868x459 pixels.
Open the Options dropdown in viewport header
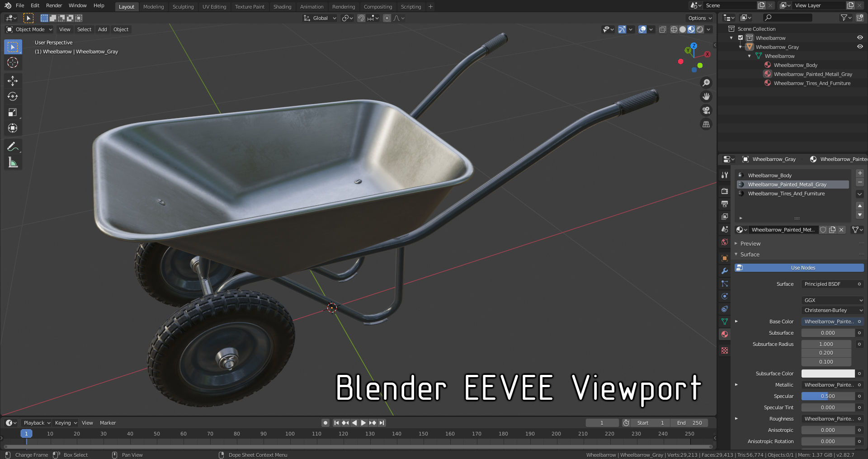pos(700,18)
